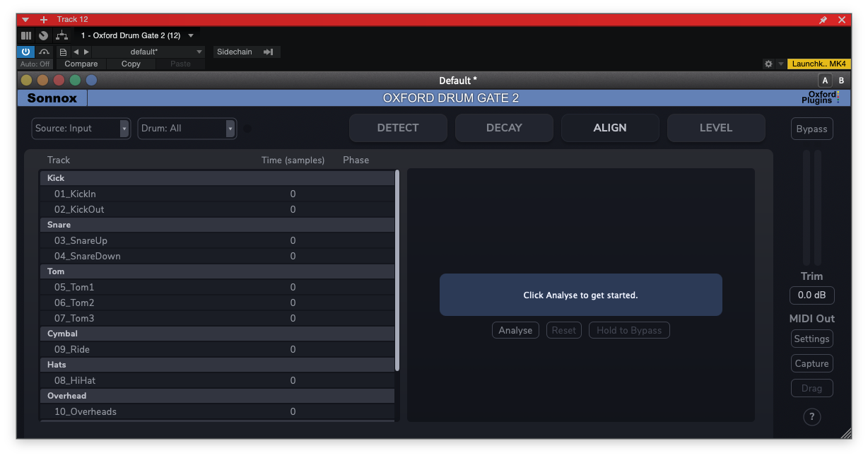Click the track list scrollbar
Image resolution: width=868 pixels, height=458 pixels.
pos(397,270)
